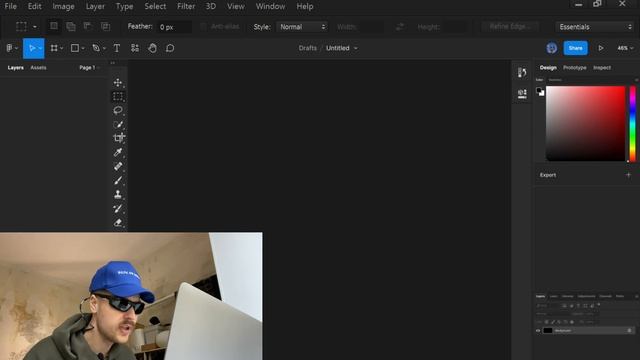Select the Rectangle shape tool

tap(75, 48)
